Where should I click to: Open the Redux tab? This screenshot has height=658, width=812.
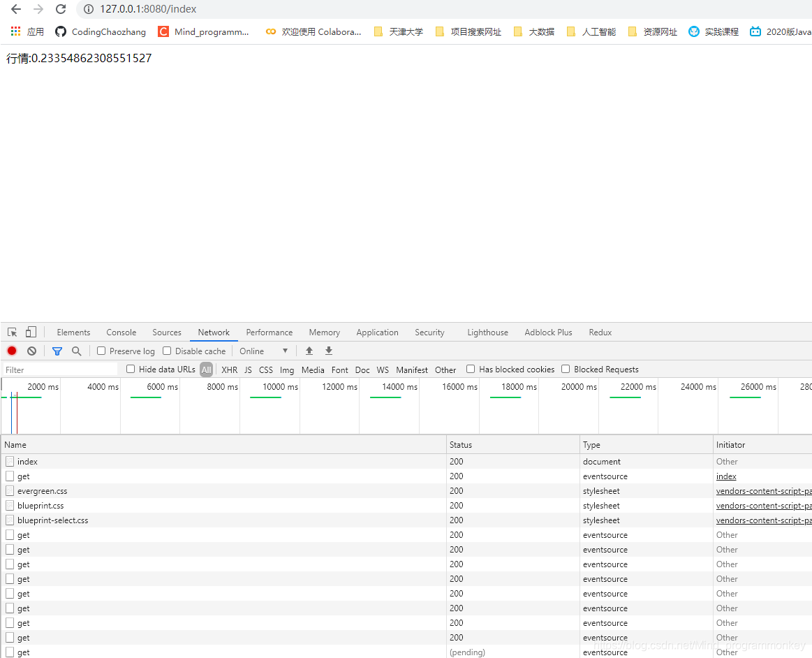[x=600, y=332]
